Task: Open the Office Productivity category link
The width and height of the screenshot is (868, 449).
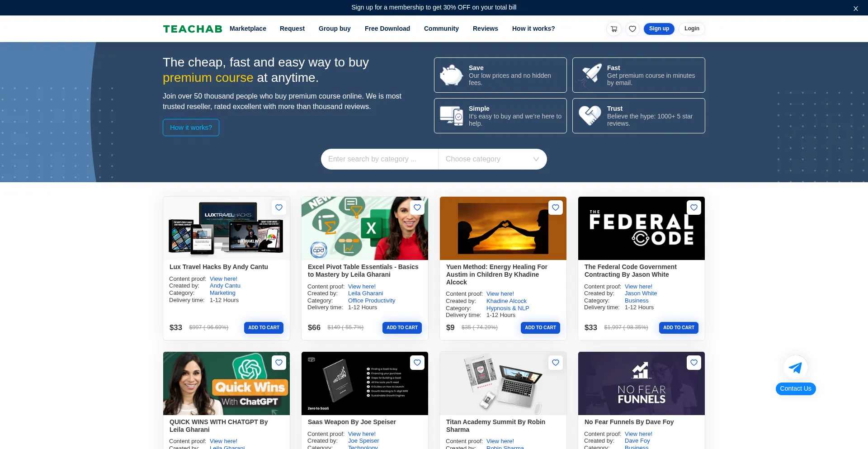Action: pyautogui.click(x=372, y=301)
